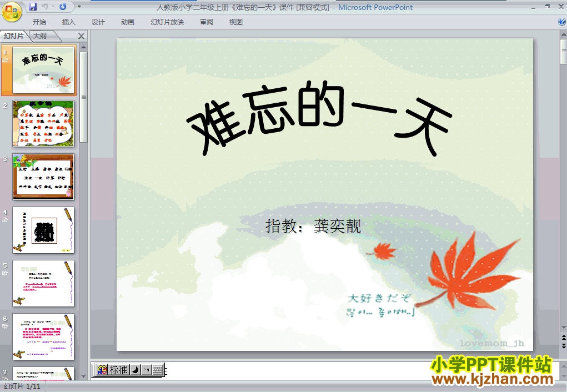This screenshot has width=567, height=392.
Task: Go to next slide with double-down arrow
Action: coord(564,346)
